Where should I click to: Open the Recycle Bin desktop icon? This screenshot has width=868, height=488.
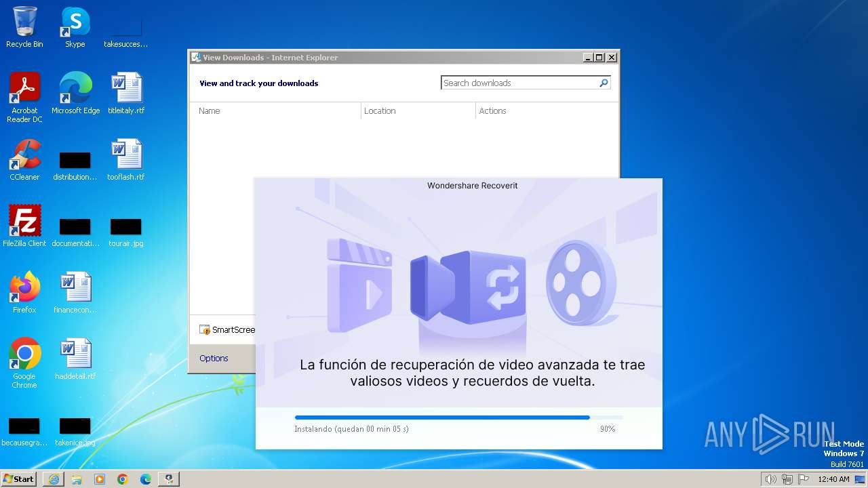click(x=24, y=27)
